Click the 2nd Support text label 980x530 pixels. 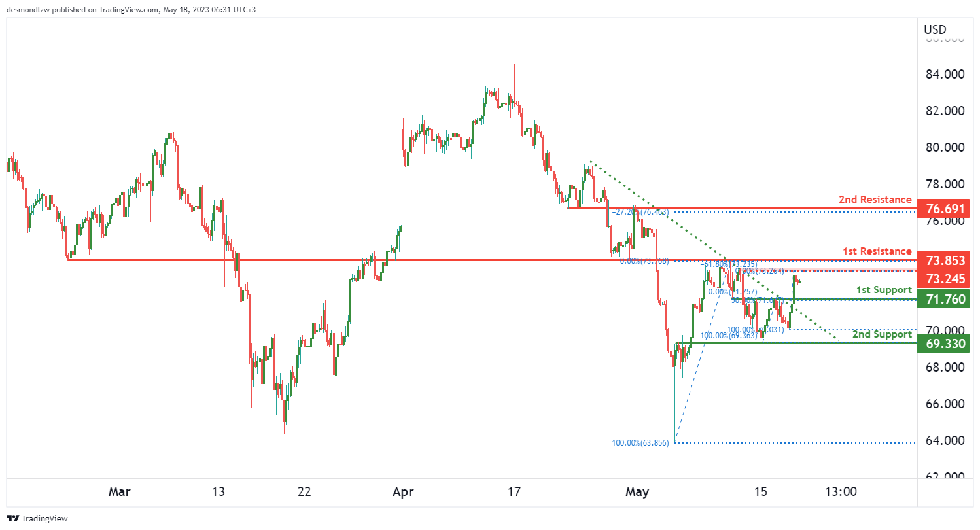883,334
